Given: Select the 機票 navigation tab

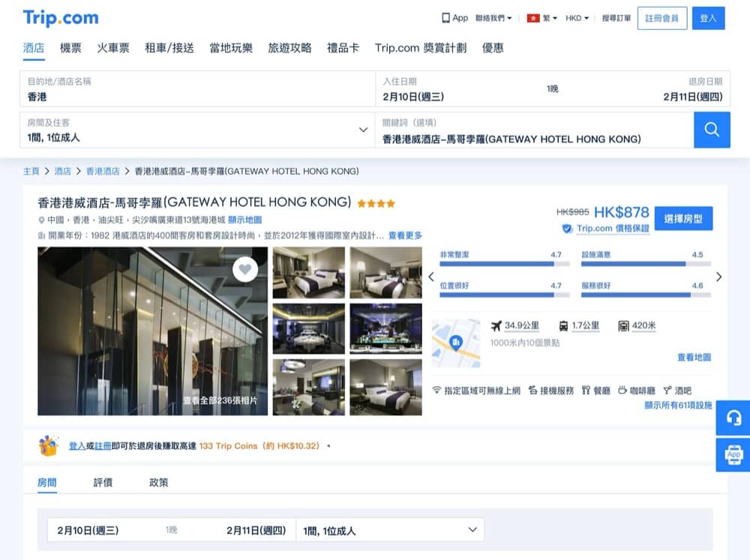Looking at the screenshot, I should click(x=70, y=48).
